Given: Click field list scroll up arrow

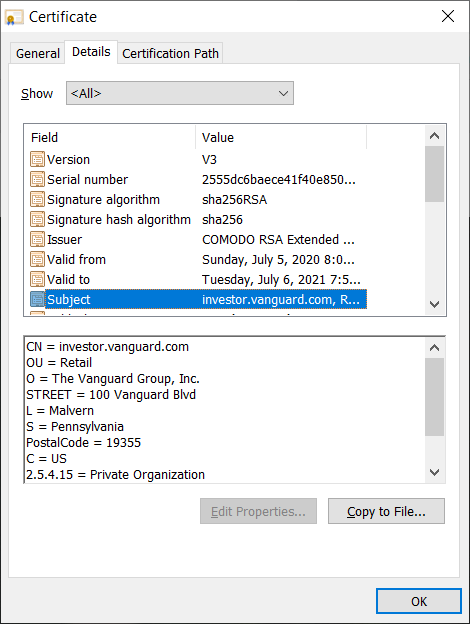Looking at the screenshot, I should pos(435,136).
